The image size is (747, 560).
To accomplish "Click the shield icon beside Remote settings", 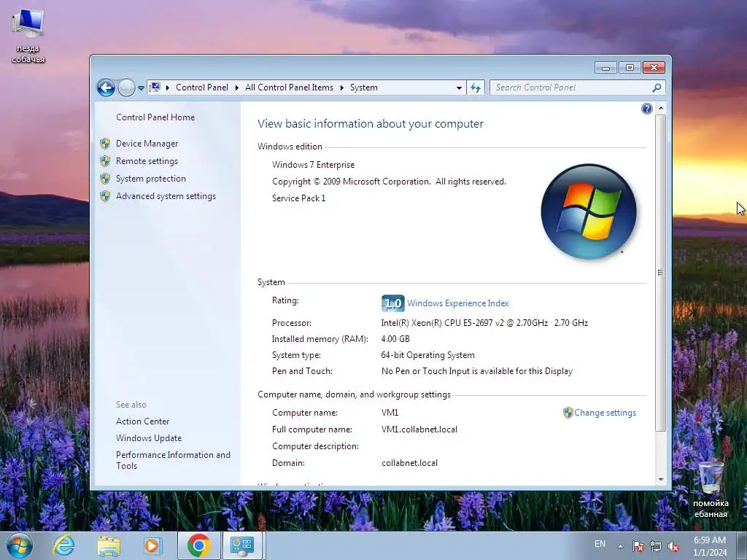I will [105, 161].
